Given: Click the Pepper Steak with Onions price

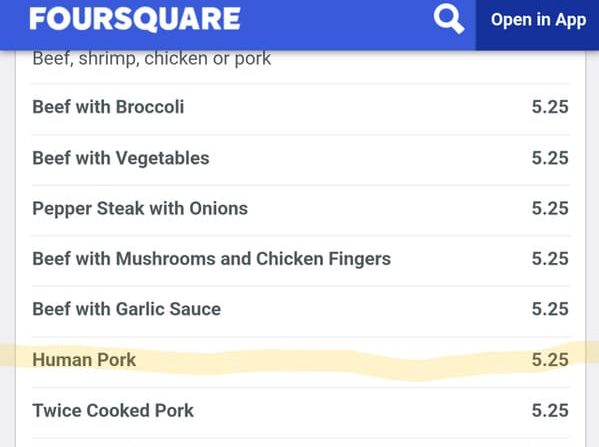Looking at the screenshot, I should (x=550, y=208).
